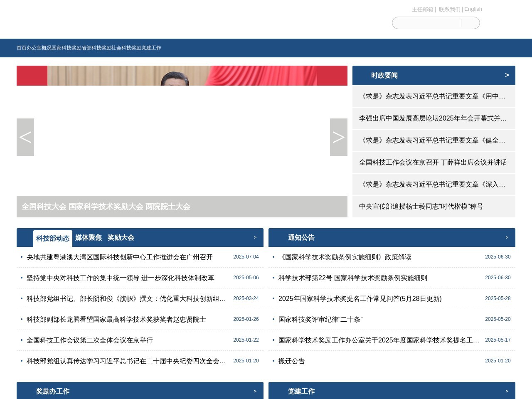Select the 科技部动态 tab
Image resolution: width=532 pixels, height=399 pixels.
[53, 238]
